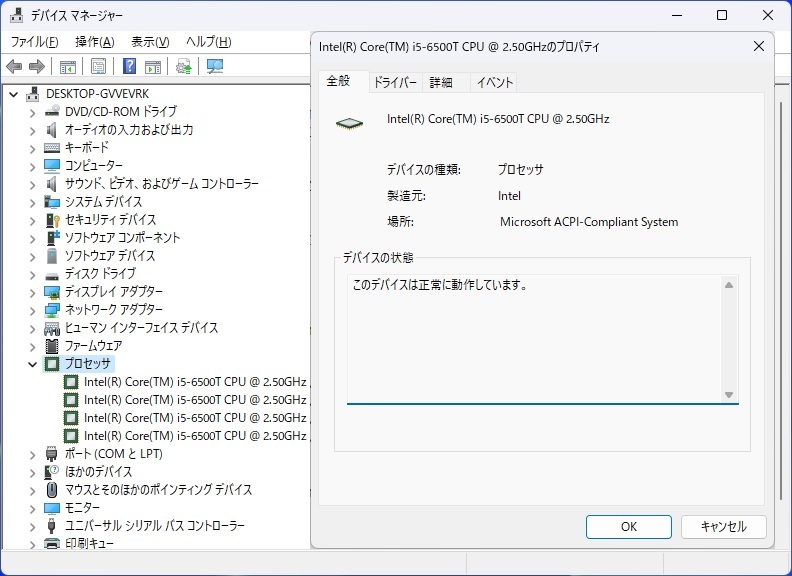Collapse the DESKTOP-GVVEVRK root node
This screenshot has width=792, height=576.
point(14,94)
